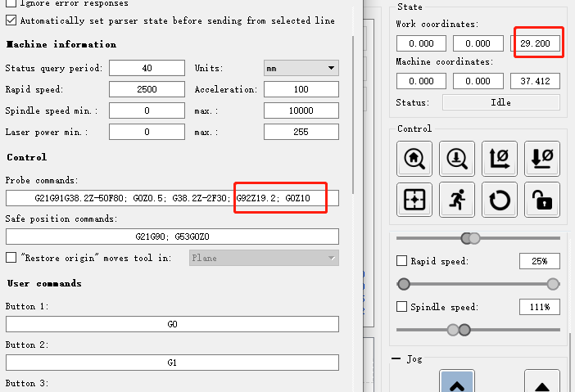Toggle 'Ignore error responses' checkbox
The height and width of the screenshot is (392, 575).
click(x=11, y=3)
